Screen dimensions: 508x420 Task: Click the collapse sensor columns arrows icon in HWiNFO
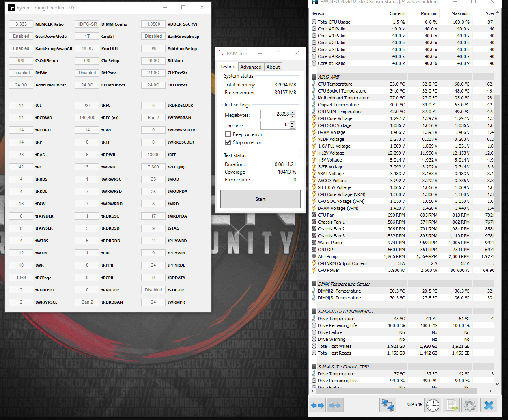pos(335,405)
